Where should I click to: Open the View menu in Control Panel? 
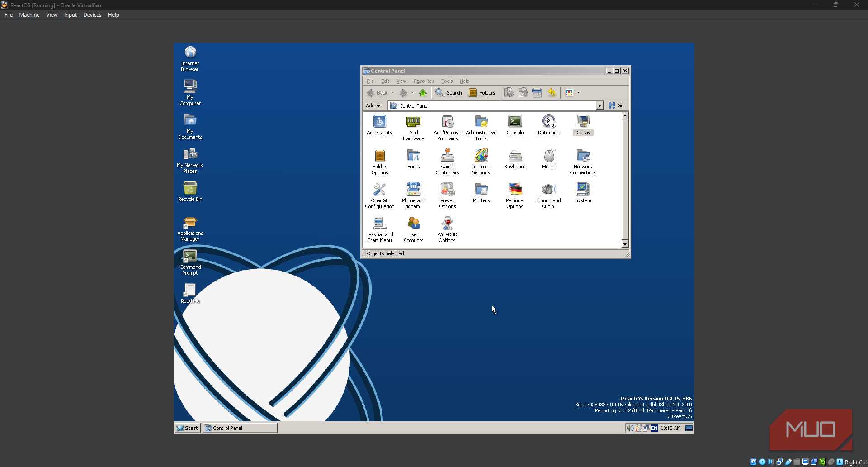click(401, 81)
